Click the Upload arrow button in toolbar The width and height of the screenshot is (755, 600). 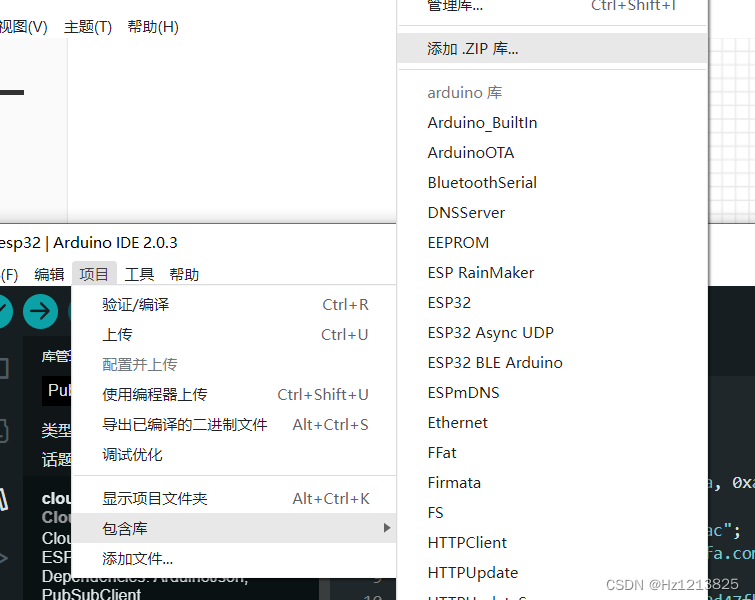tap(40, 312)
